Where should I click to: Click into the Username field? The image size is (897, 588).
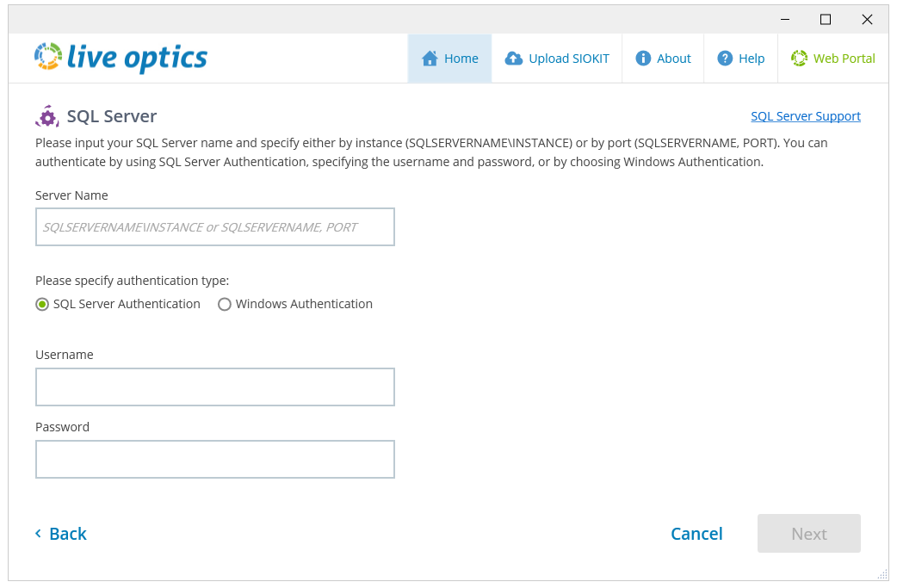214,387
